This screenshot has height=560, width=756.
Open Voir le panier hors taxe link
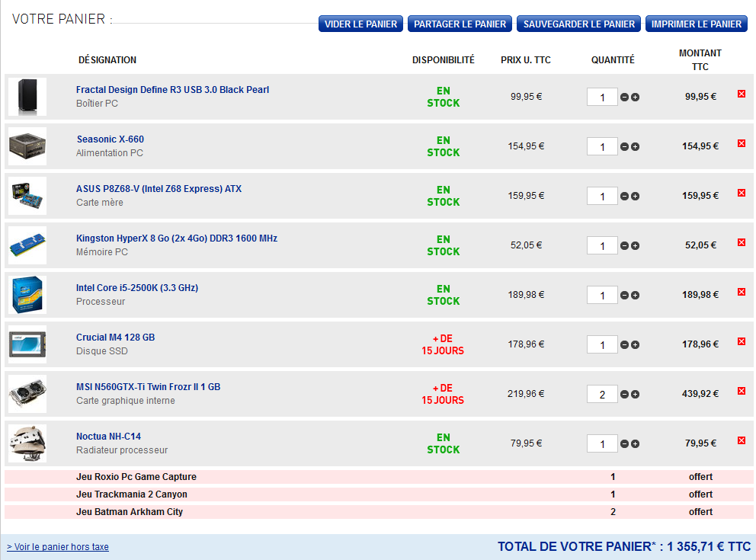click(58, 547)
